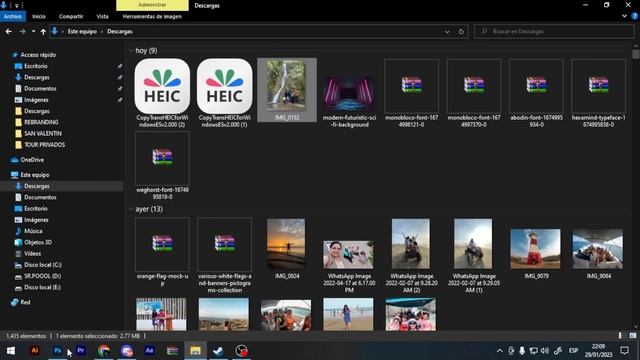Select OneDrive in navigation pane
640x360 pixels.
pos(32,160)
